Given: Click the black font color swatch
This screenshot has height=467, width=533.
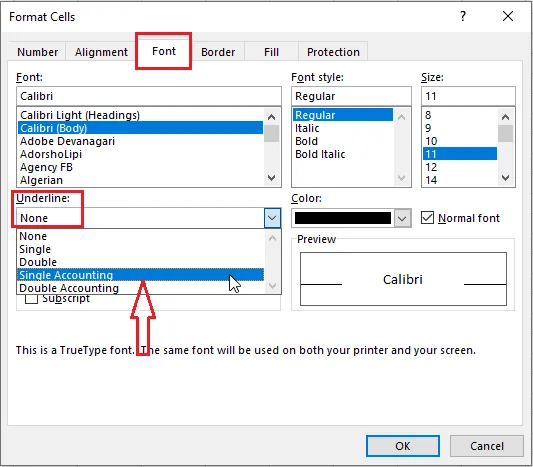Looking at the screenshot, I should point(343,218).
